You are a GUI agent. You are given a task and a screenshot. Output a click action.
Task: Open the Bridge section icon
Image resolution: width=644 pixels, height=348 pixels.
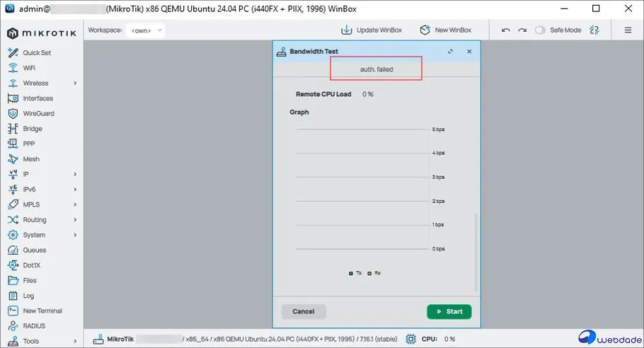click(12, 129)
